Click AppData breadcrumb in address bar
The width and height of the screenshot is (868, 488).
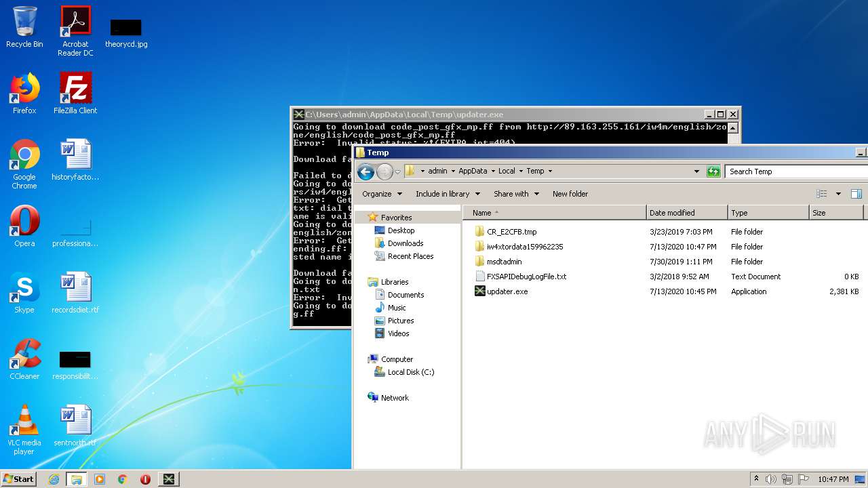[x=473, y=171]
